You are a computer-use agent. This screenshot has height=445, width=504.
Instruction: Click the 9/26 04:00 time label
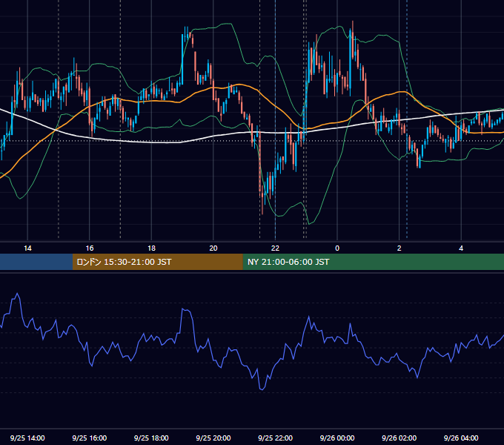click(x=461, y=438)
